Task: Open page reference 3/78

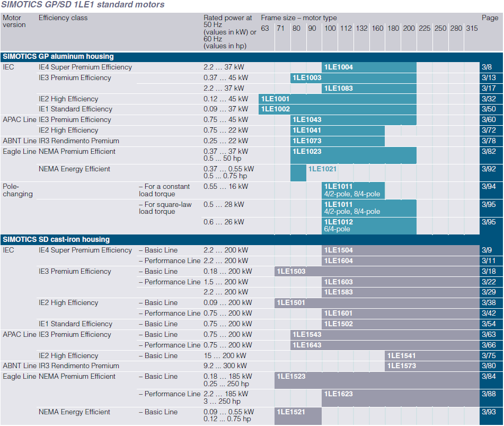Action: pos(489,141)
